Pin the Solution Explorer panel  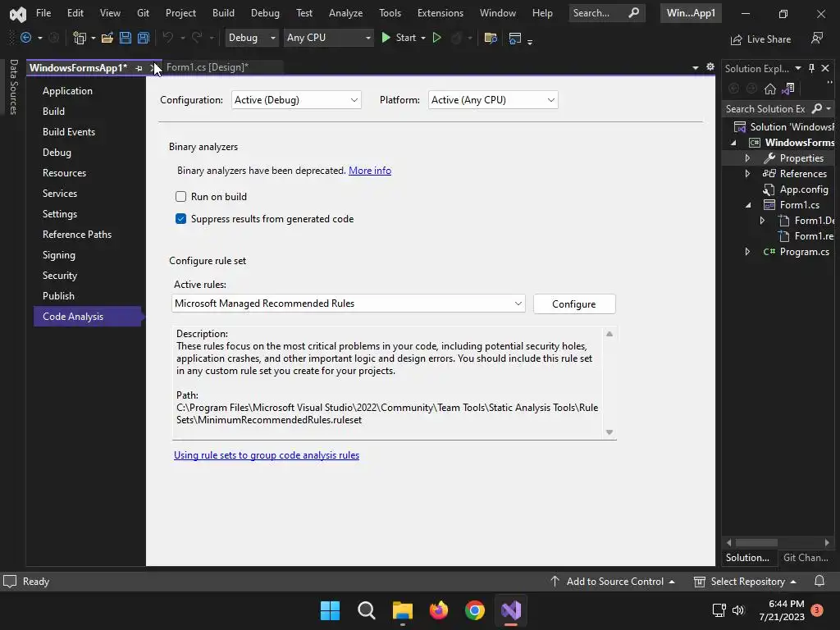coord(811,68)
